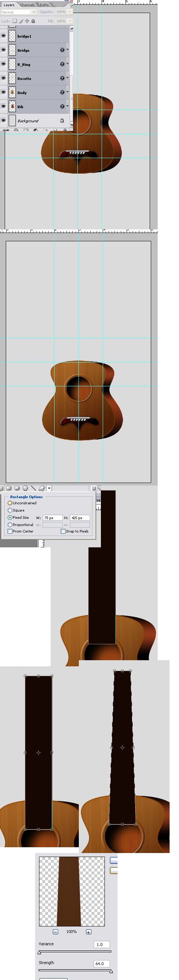Click the lock all padlock icon
The height and width of the screenshot is (980, 179).
33,21
